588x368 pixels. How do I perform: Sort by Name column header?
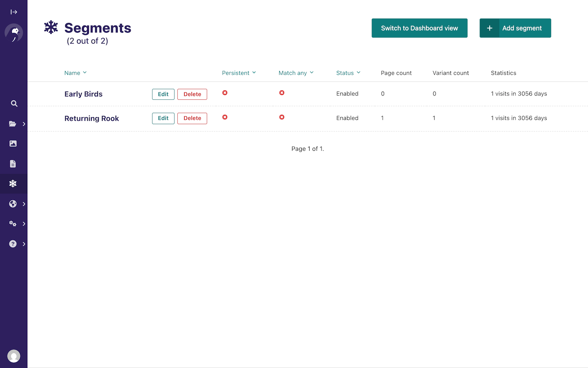pos(75,73)
